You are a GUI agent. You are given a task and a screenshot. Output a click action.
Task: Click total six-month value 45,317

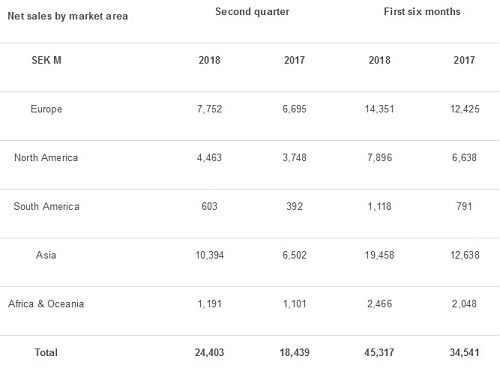pos(379,352)
